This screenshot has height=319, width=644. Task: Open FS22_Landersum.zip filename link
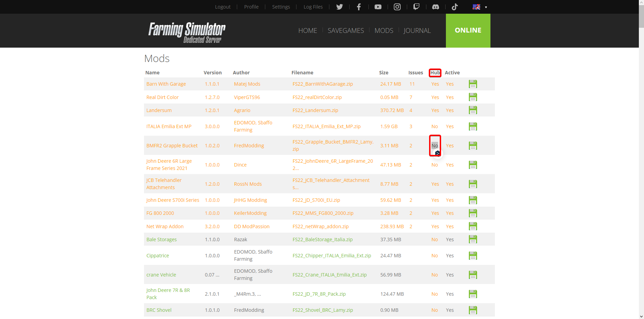tap(315, 110)
